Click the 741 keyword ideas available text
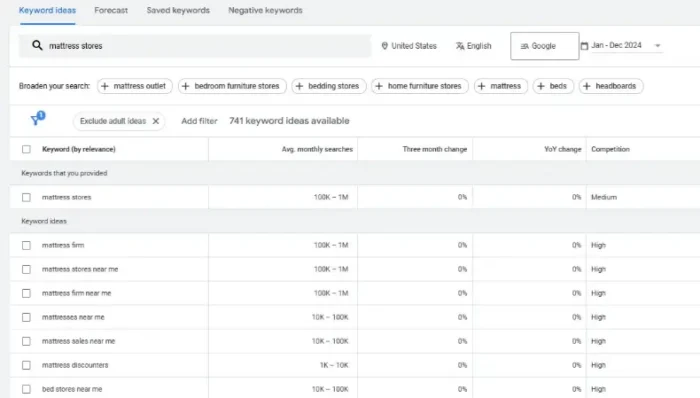Viewport: 700px width, 398px height. click(x=289, y=121)
